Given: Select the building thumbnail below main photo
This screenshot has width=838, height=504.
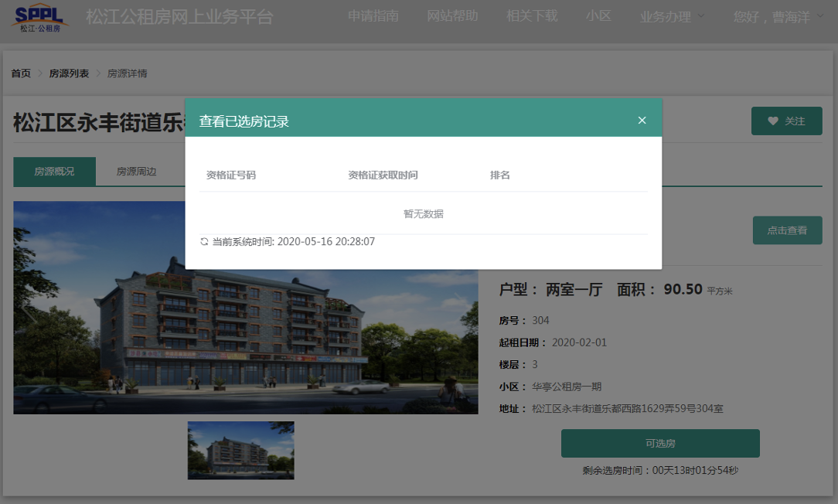Looking at the screenshot, I should click(x=241, y=450).
